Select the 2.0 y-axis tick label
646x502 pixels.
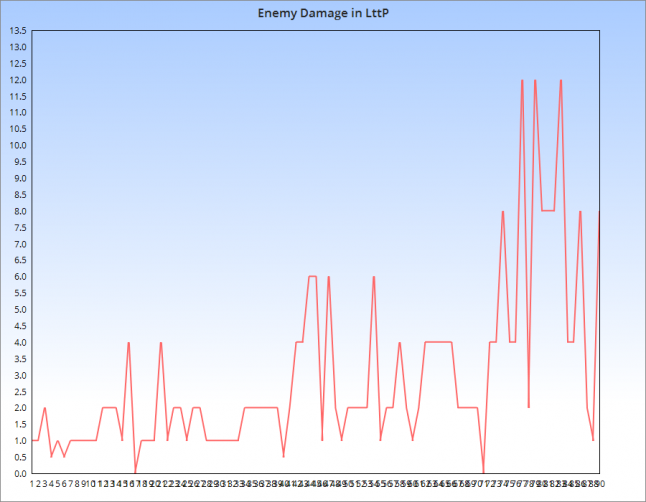click(x=17, y=408)
